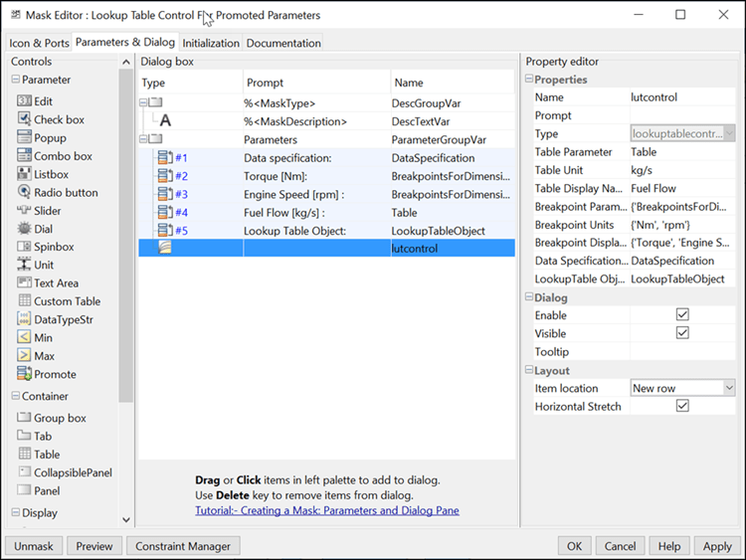Screen dimensions: 746x560
Task: Add a CollapsiblePanel container
Action: tap(65, 472)
